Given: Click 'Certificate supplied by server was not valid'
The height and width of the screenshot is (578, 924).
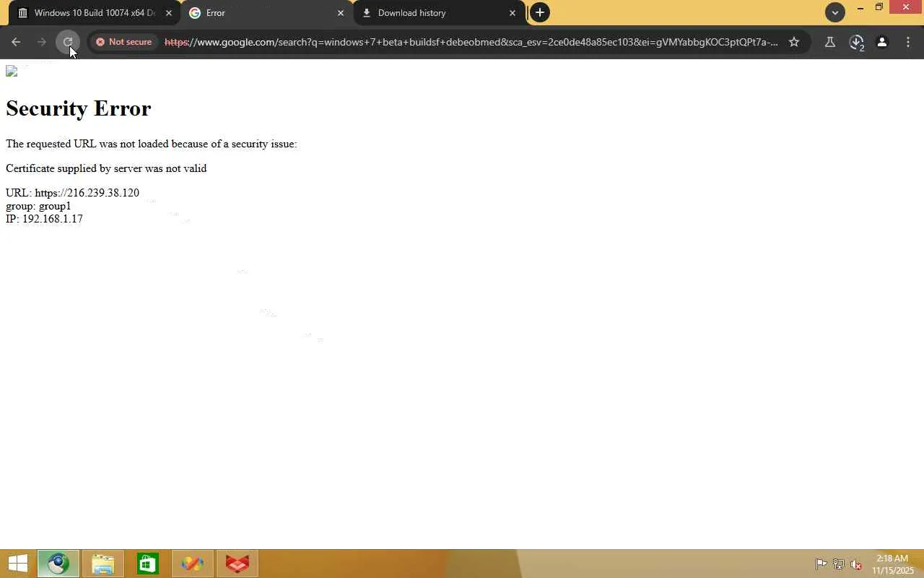Looking at the screenshot, I should pos(106,168).
